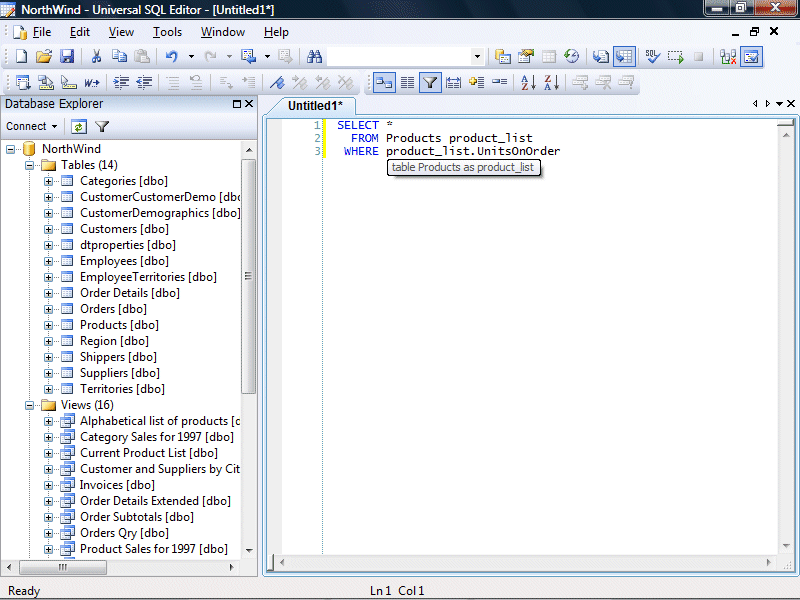Collapse the Tables (14) folder
The image size is (800, 600).
coord(30,165)
